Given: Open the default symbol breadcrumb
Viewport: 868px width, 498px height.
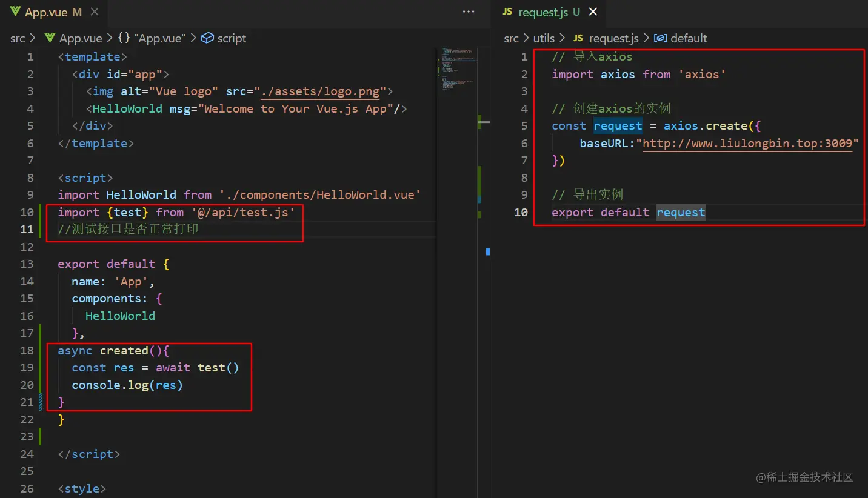Looking at the screenshot, I should click(681, 38).
